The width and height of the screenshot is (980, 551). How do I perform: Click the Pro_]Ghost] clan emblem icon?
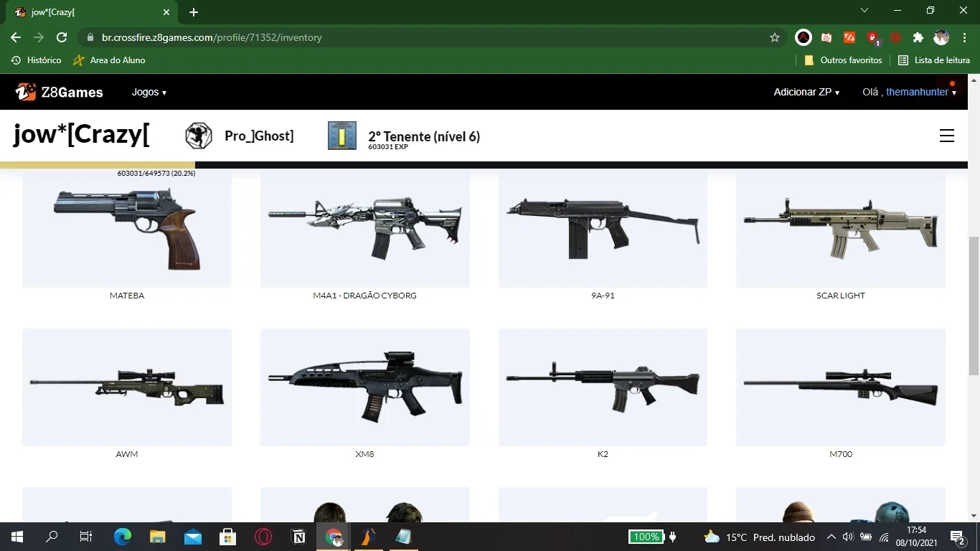(198, 136)
